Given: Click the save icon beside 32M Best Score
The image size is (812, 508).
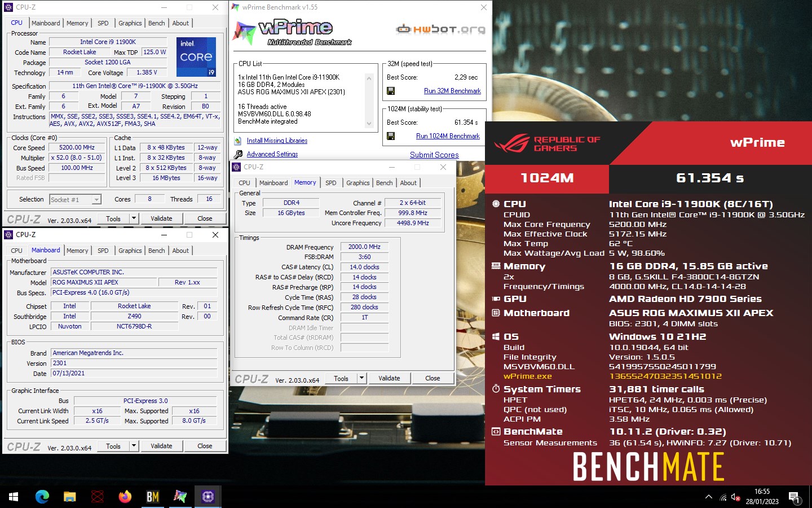Looking at the screenshot, I should [x=391, y=91].
